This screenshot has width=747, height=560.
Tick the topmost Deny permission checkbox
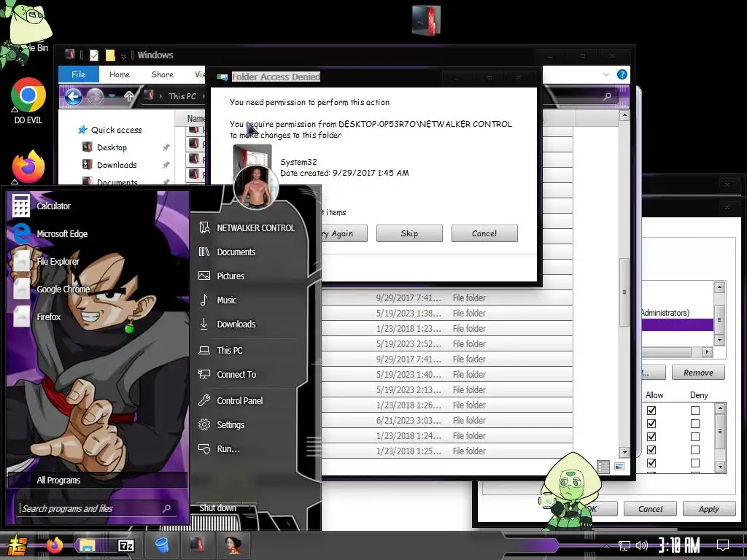click(695, 410)
